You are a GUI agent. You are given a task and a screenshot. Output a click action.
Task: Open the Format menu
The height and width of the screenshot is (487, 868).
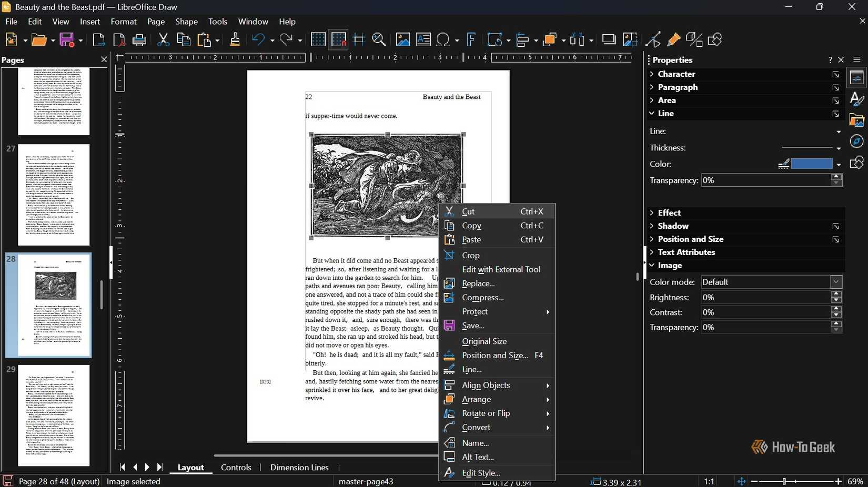click(124, 22)
